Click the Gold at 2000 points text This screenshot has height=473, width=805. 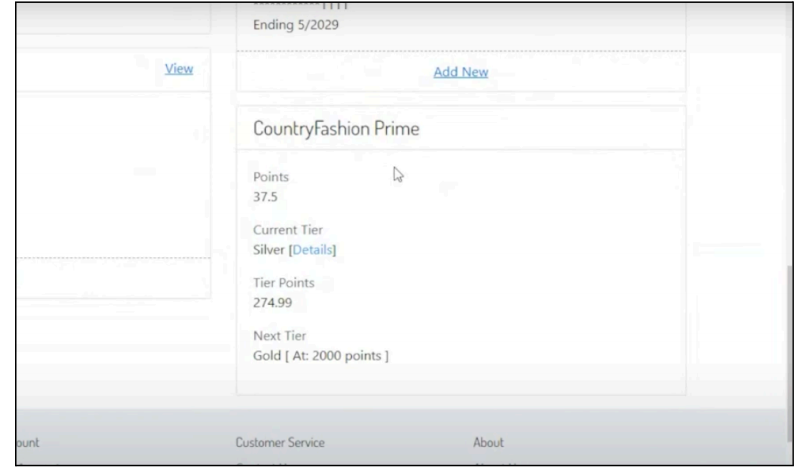point(320,356)
